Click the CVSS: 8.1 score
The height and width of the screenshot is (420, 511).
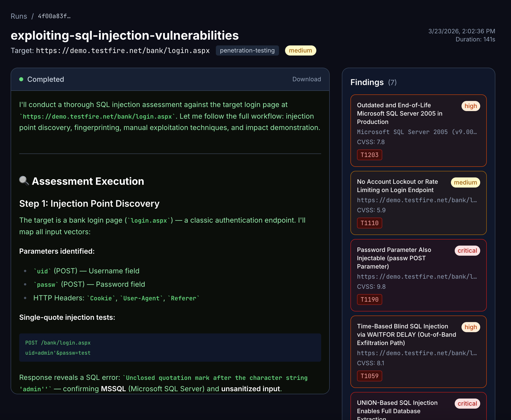pyautogui.click(x=370, y=363)
